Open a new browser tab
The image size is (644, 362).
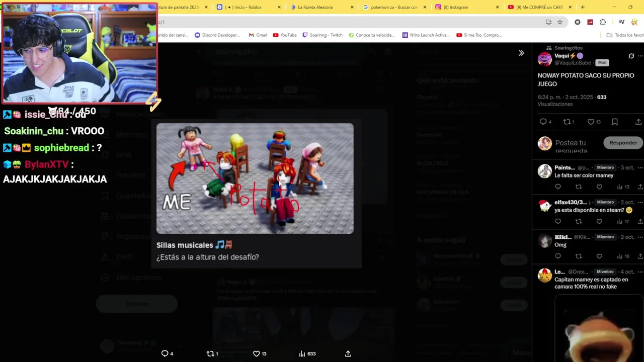583,7
